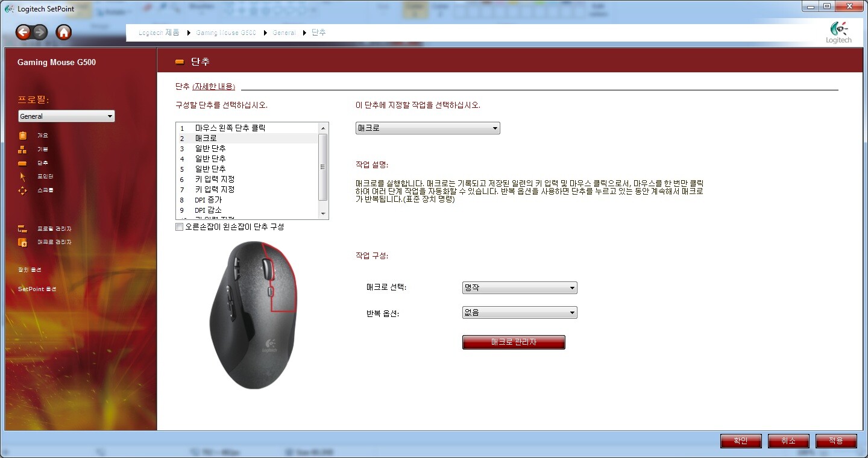Expand the 매크로 task assignment dropdown
This screenshot has height=458, width=868.
[427, 128]
